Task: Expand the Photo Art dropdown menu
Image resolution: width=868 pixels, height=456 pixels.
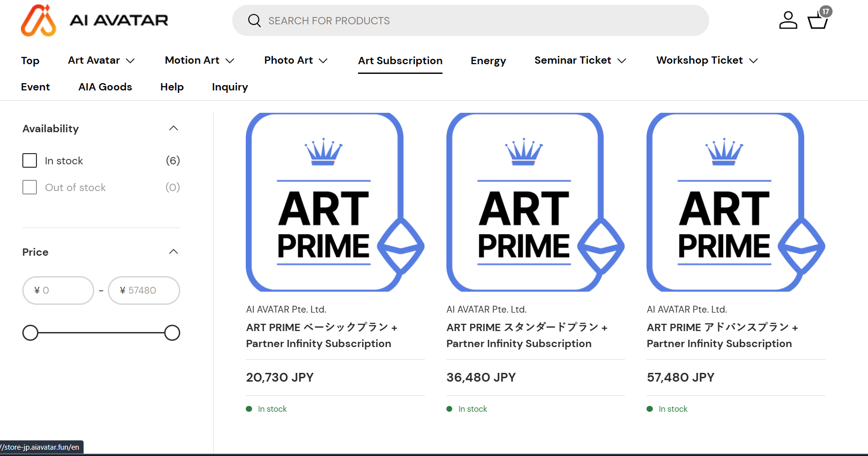Action: [x=323, y=61]
